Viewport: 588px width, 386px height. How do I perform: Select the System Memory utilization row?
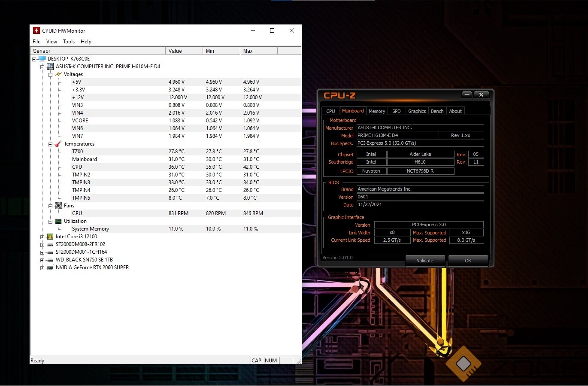pos(186,229)
